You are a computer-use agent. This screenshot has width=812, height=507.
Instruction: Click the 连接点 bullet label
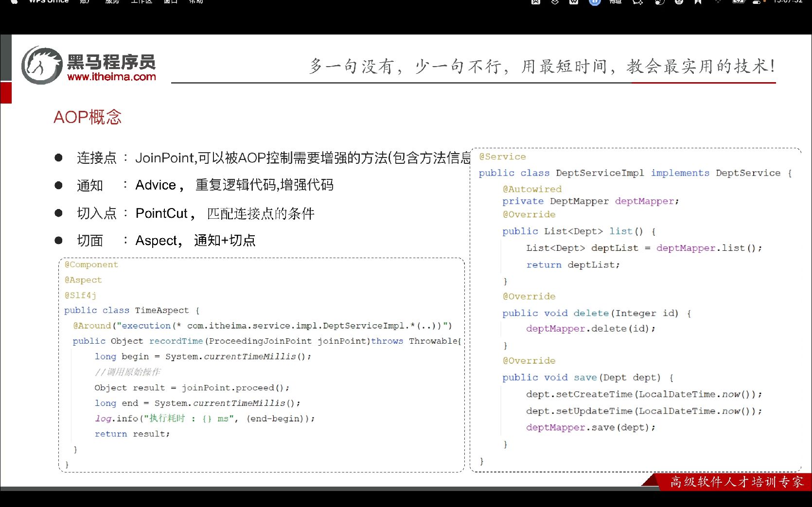point(97,158)
